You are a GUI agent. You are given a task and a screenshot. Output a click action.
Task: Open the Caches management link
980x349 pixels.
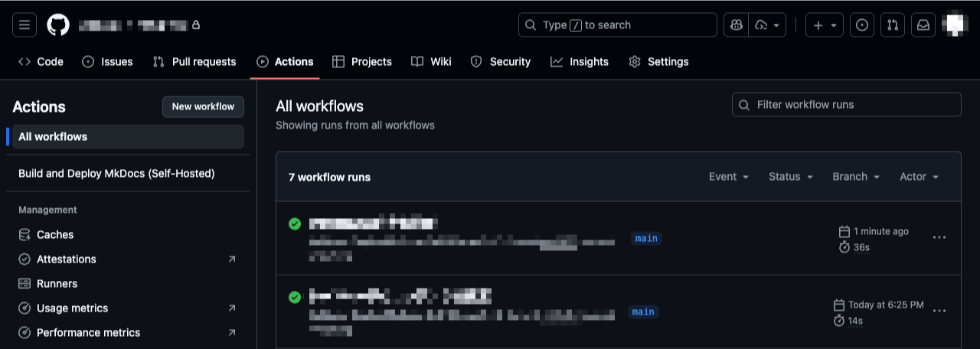pyautogui.click(x=55, y=235)
